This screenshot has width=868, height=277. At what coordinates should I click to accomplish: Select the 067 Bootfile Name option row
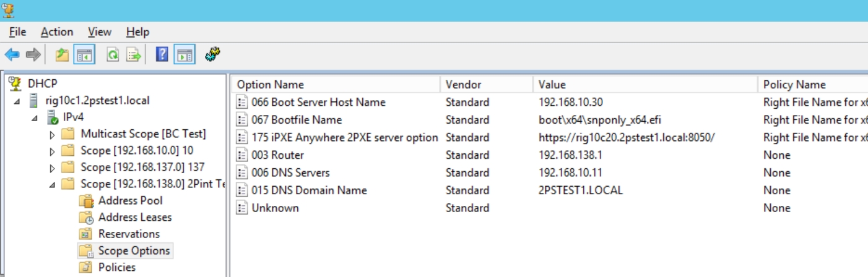pyautogui.click(x=297, y=120)
